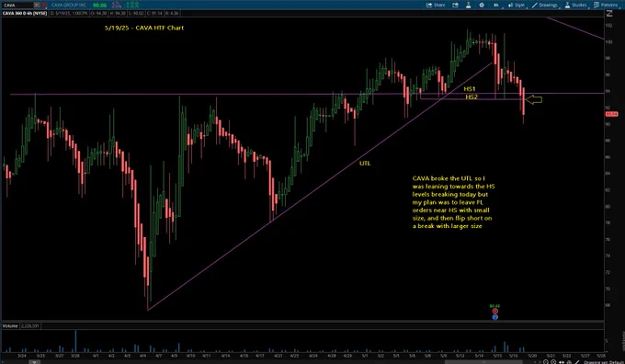625x364 pixels.
Task: Click the Share chart button
Action: click(x=436, y=6)
